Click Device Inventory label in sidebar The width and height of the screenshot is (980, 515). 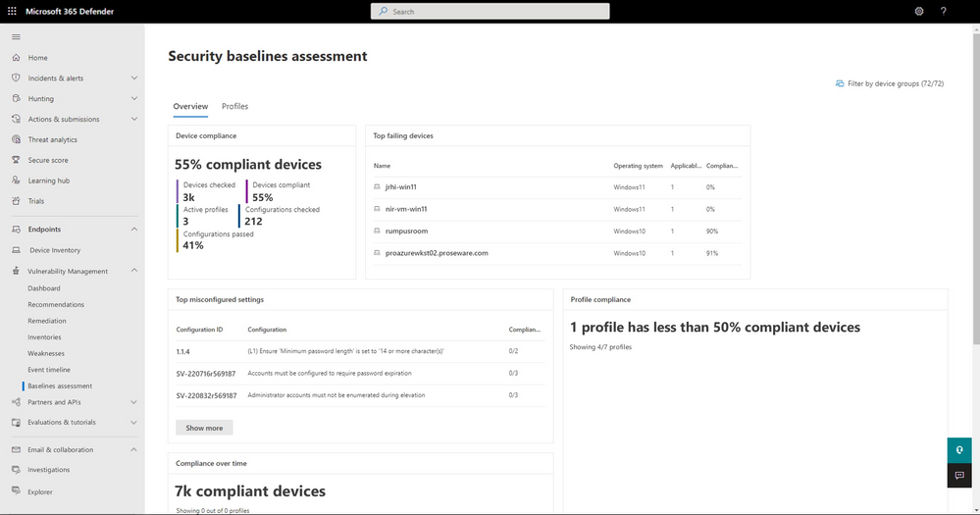pyautogui.click(x=55, y=250)
